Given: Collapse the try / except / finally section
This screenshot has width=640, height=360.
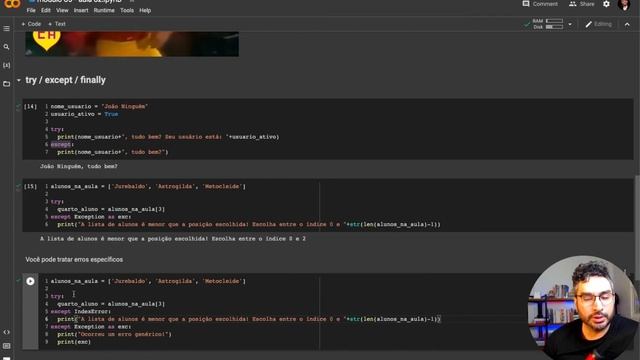Looking at the screenshot, I should 18,80.
